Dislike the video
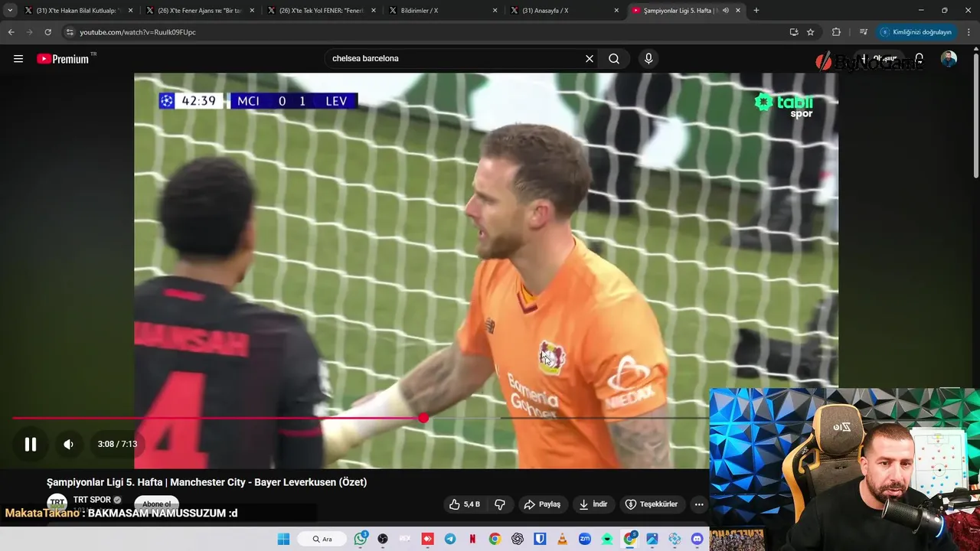Image resolution: width=980 pixels, height=551 pixels. point(500,504)
